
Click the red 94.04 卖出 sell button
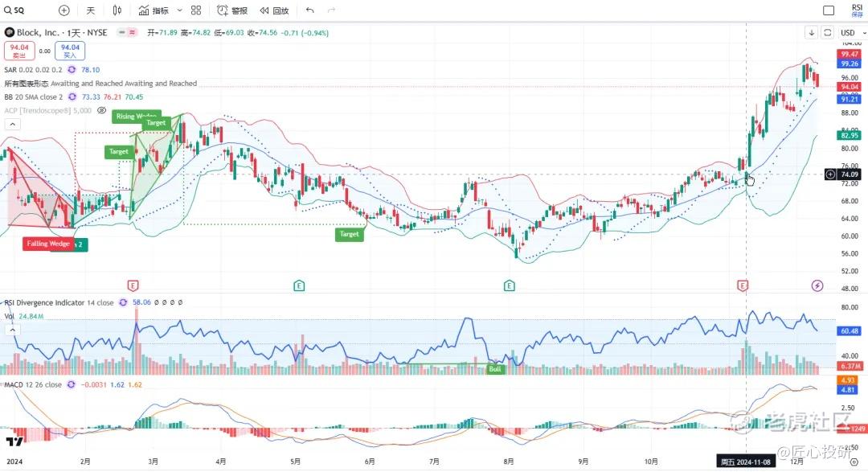pos(19,51)
